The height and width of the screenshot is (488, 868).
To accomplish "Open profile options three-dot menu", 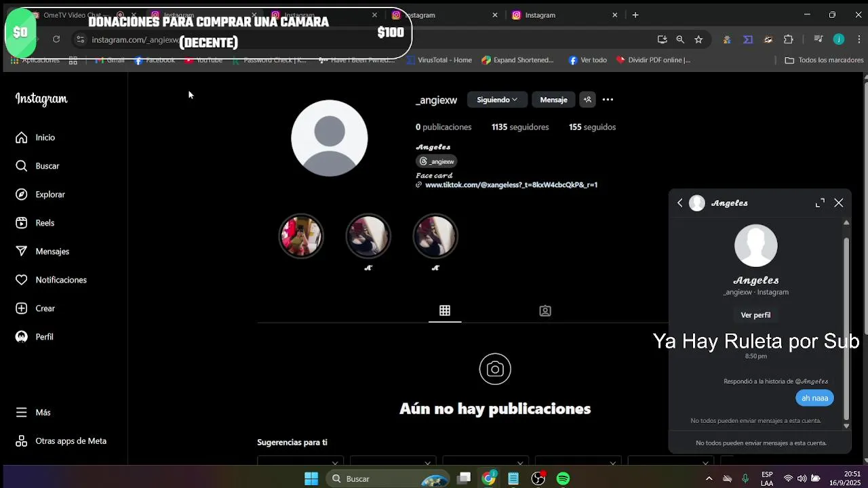I will point(608,100).
